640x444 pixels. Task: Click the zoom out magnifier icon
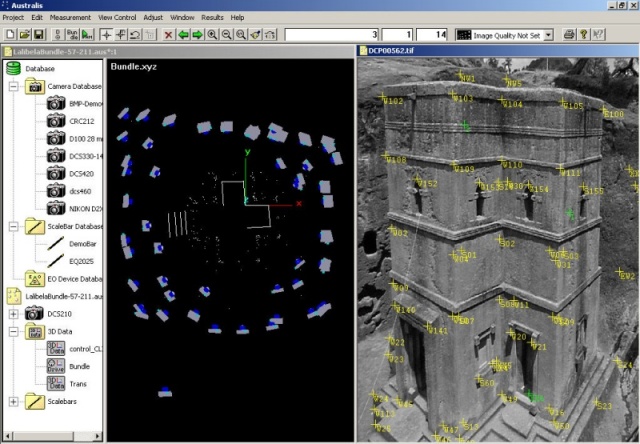(227, 34)
